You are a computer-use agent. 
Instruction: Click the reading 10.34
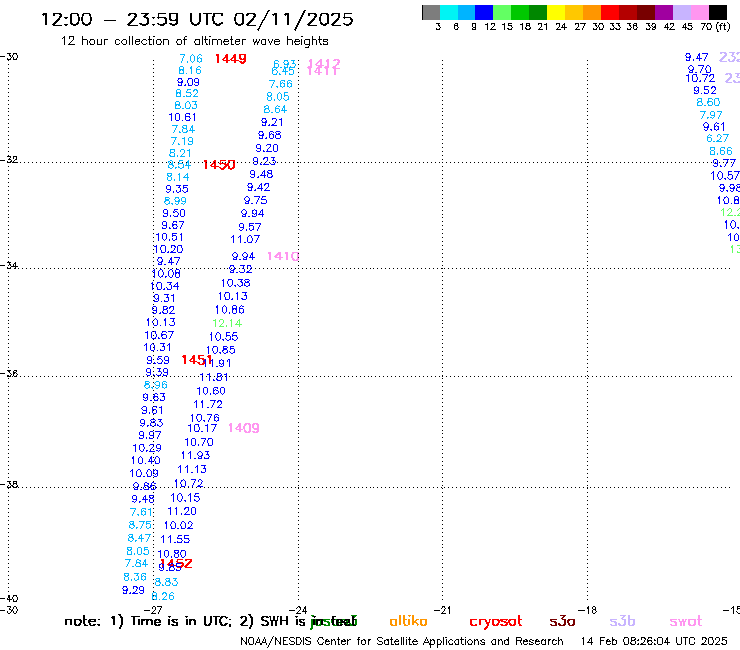pos(165,286)
